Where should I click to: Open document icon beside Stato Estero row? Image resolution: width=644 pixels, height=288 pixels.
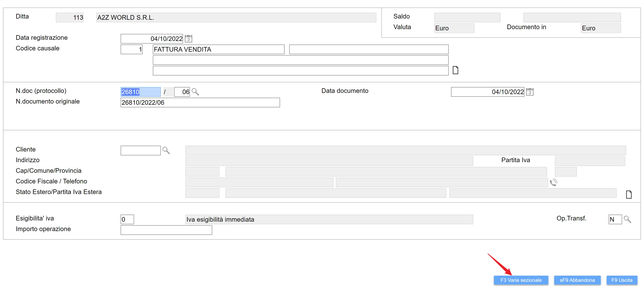(x=629, y=194)
